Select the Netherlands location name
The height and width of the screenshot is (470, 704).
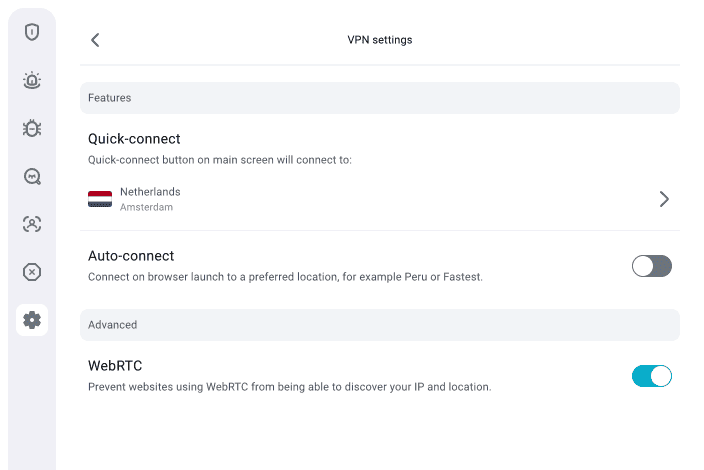[150, 191]
